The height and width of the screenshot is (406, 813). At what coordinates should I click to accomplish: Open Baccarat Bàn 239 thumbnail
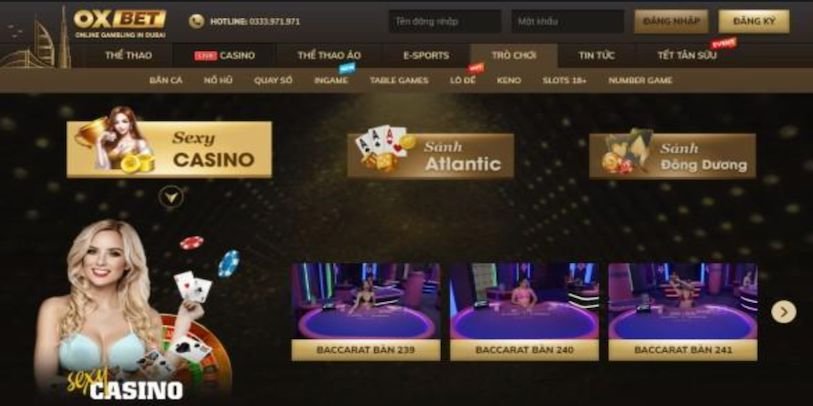point(366,311)
